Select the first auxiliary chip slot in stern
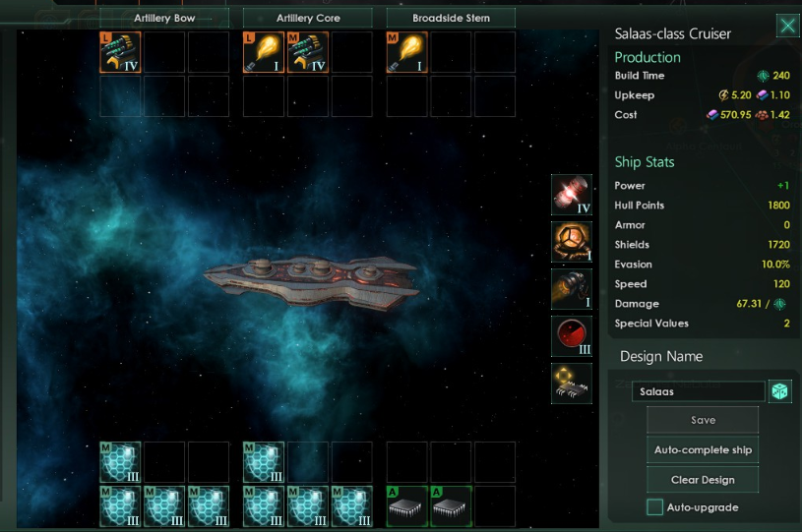This screenshot has width=802, height=532. click(x=407, y=506)
